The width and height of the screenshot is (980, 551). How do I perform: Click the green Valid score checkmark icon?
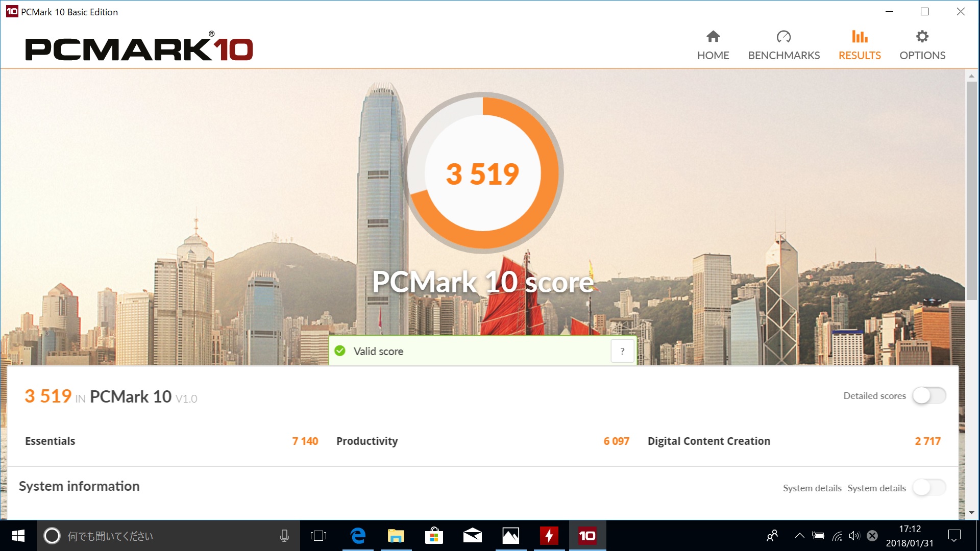click(x=340, y=351)
